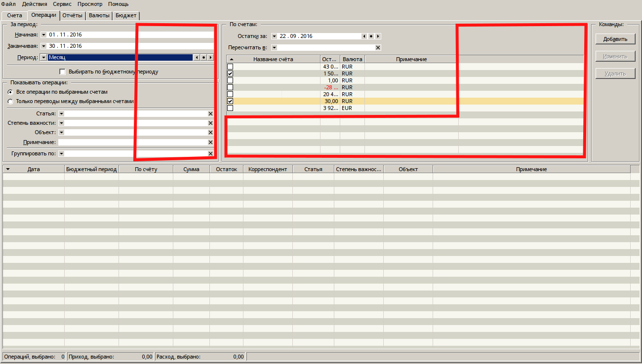Clear the Статья filter with X
Viewport: 642px width, 364px height.
coord(210,114)
